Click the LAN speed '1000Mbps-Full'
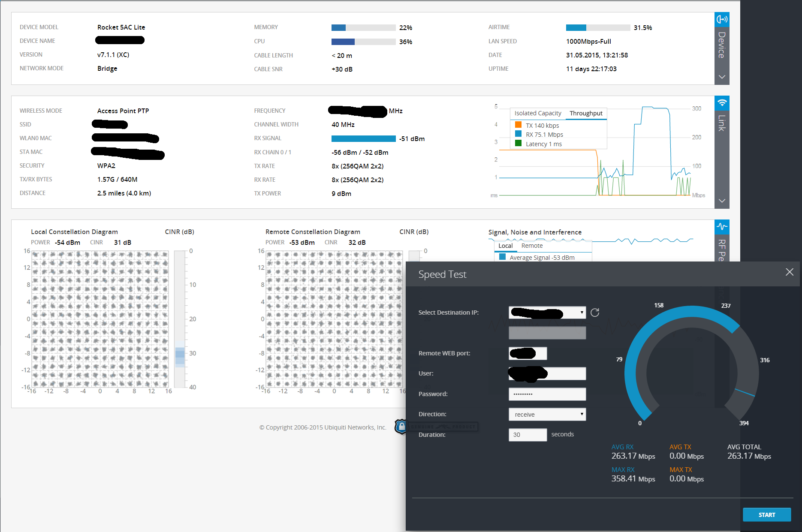This screenshot has height=532, width=802. [x=588, y=41]
